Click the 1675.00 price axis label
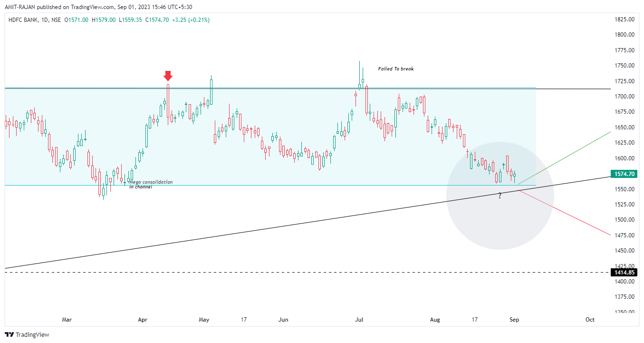The width and height of the screenshot is (644, 343). [x=624, y=112]
